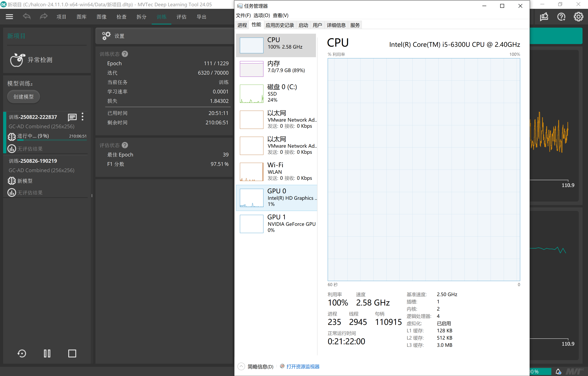588x376 pixels.
Task: Open the training comment note icon
Action: click(72, 117)
